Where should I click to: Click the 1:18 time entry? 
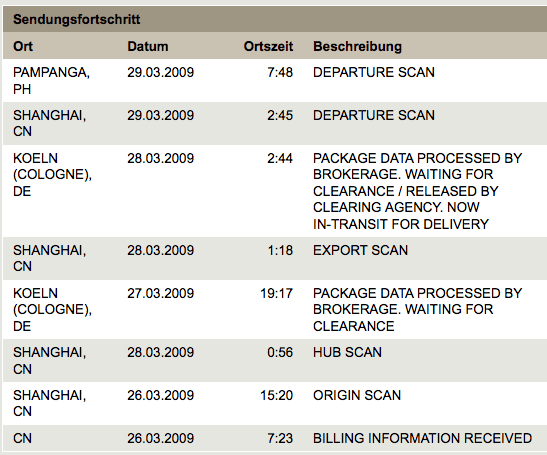point(280,250)
